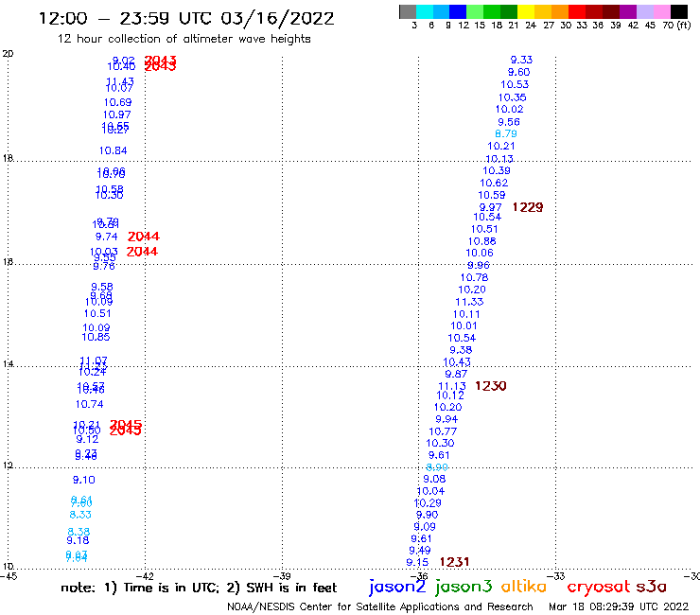Select the jason3 satellite legend label
Viewport: 700px width, 615px height.
464,588
